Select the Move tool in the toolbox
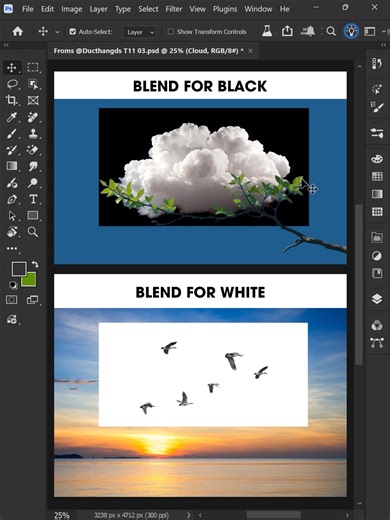Viewport: 390px width, 520px height. tap(12, 68)
